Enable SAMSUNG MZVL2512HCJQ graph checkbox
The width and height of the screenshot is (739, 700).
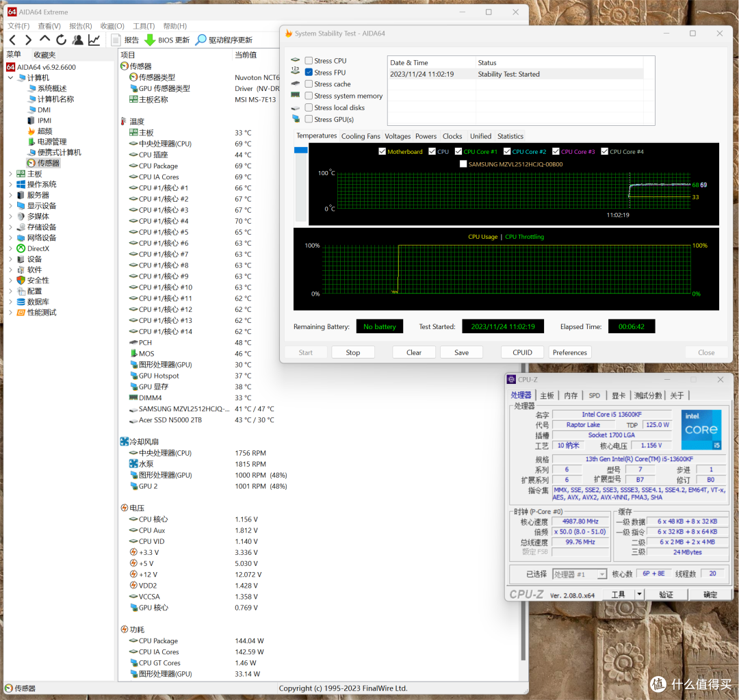[463, 164]
